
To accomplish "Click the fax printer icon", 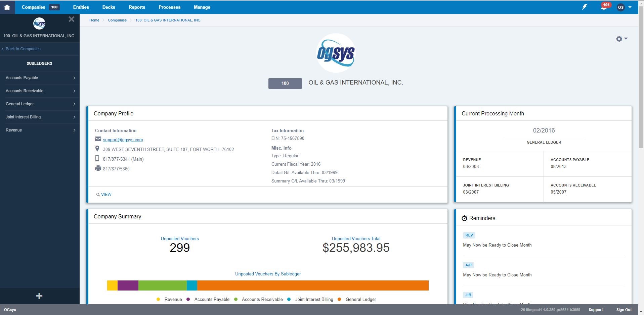I will [x=98, y=168].
